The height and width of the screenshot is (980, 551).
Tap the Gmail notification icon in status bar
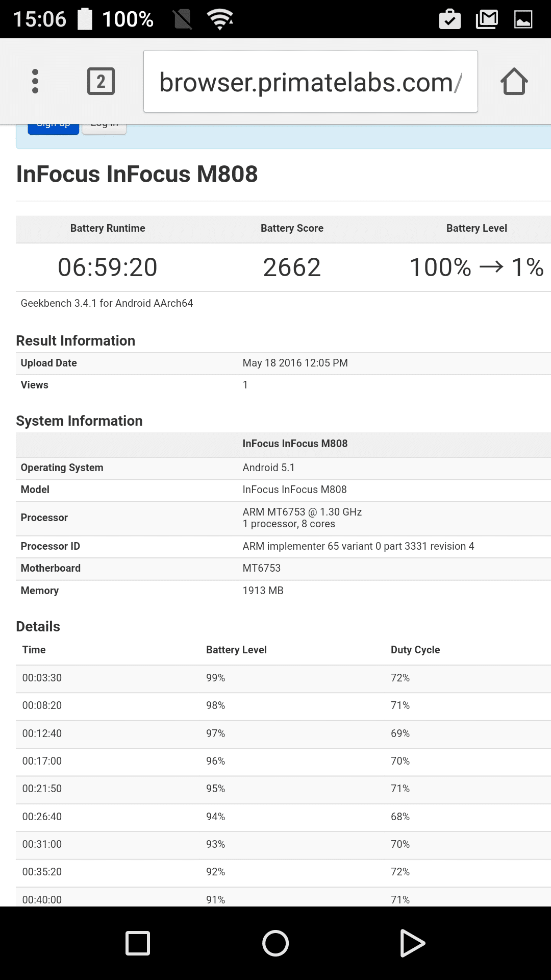487,19
